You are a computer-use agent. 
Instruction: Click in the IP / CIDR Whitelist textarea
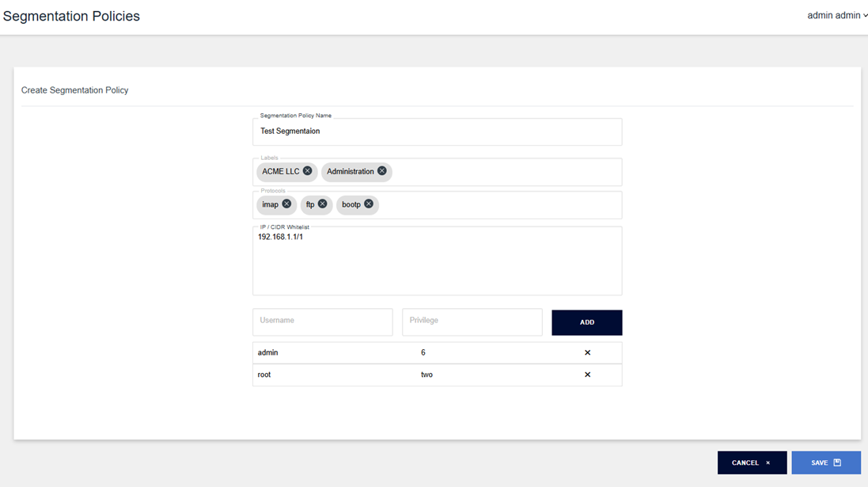(437, 265)
